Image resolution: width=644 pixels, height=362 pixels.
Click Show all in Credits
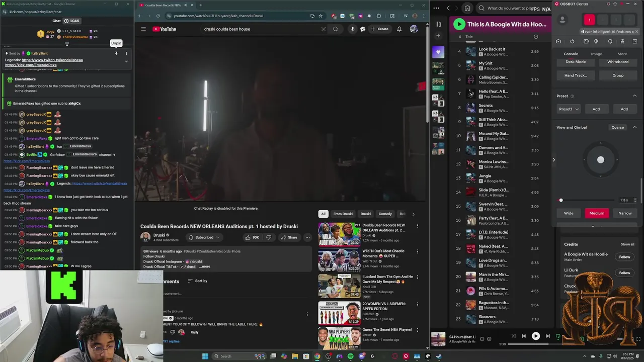(627, 244)
